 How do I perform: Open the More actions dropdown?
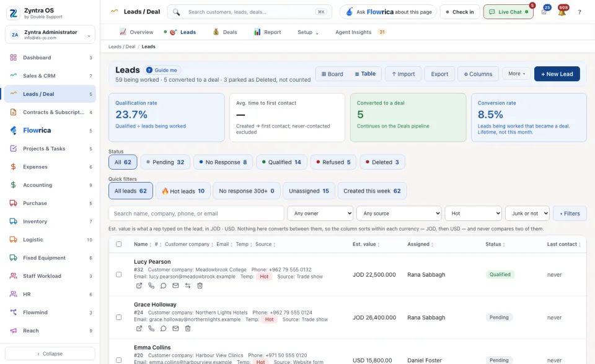coord(516,74)
